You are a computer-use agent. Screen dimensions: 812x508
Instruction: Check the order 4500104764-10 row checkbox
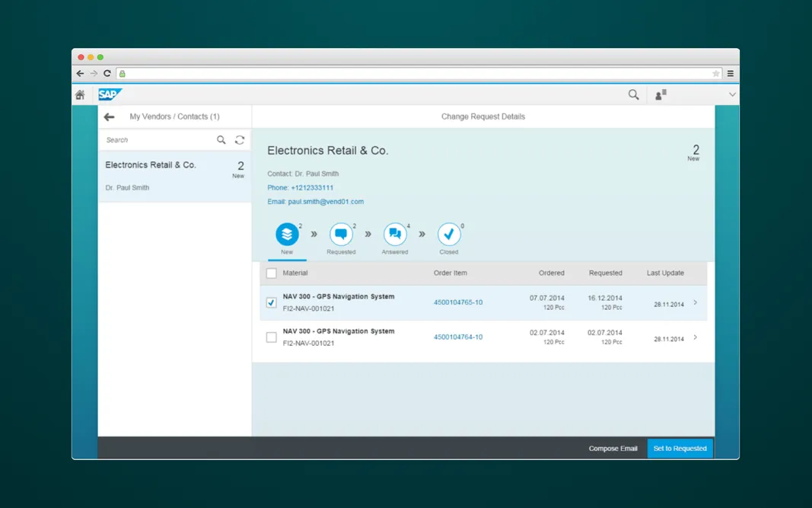coord(272,337)
